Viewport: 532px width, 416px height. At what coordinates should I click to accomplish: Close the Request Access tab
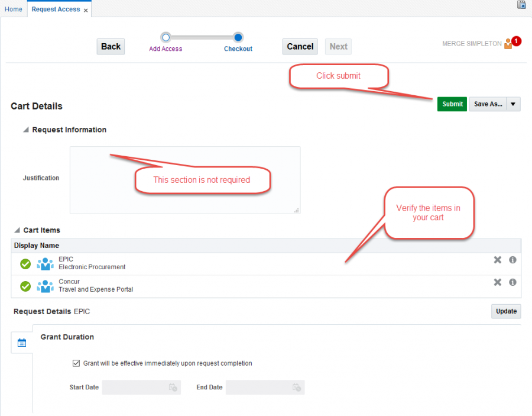pyautogui.click(x=86, y=10)
